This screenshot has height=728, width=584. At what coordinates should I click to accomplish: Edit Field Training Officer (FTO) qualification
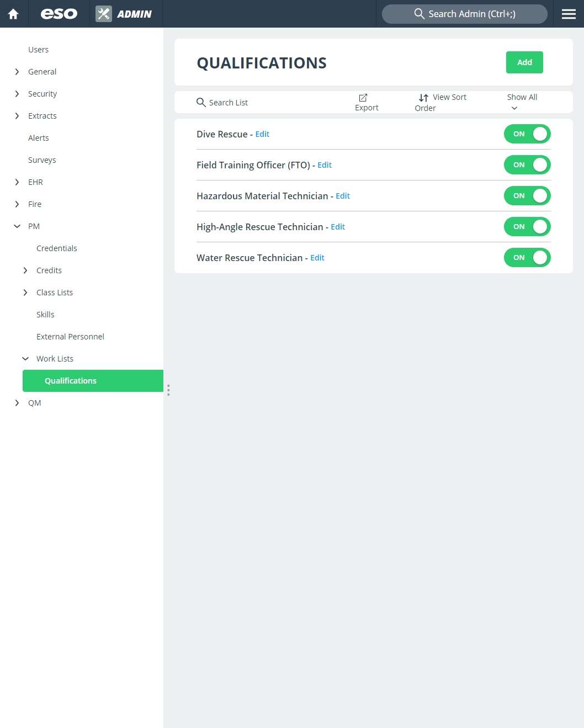325,165
